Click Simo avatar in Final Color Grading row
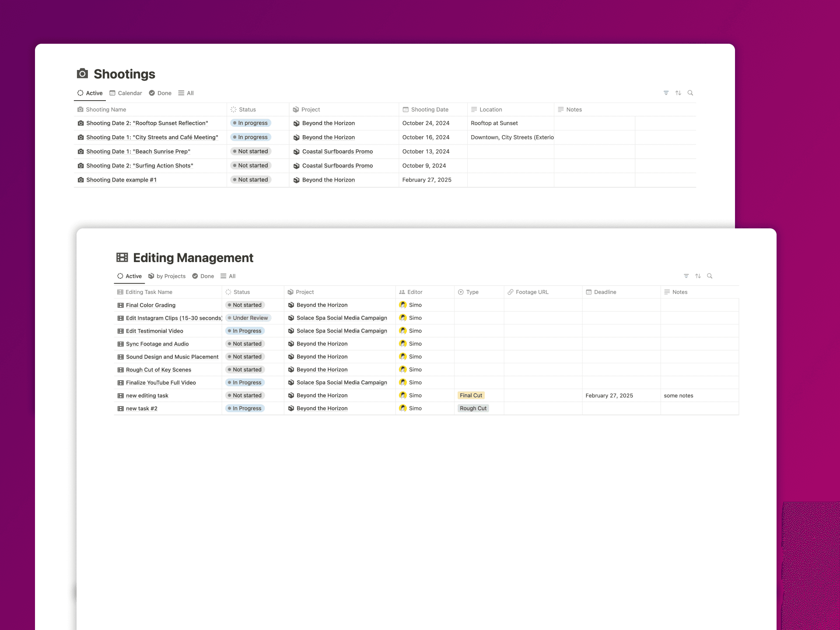This screenshot has height=630, width=840. tap(403, 305)
